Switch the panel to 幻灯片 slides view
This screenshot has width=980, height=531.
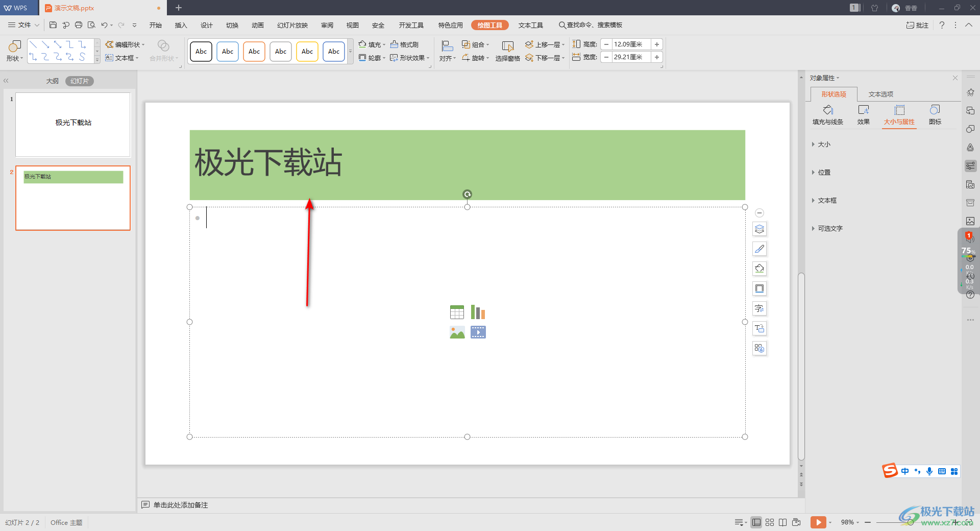80,81
